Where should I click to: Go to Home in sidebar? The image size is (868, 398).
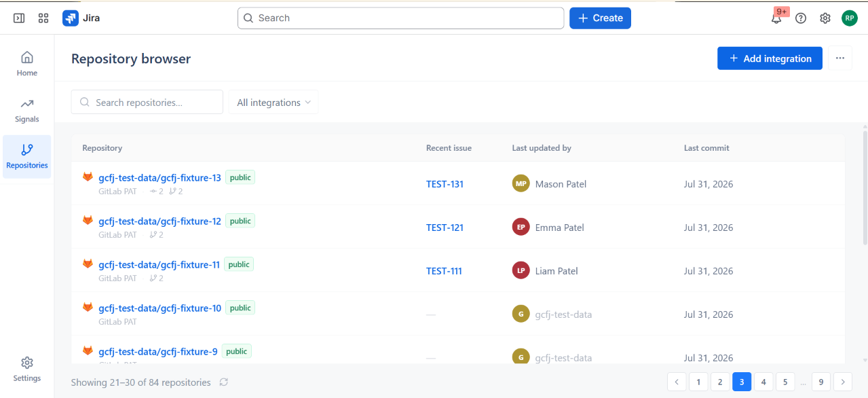point(27,64)
